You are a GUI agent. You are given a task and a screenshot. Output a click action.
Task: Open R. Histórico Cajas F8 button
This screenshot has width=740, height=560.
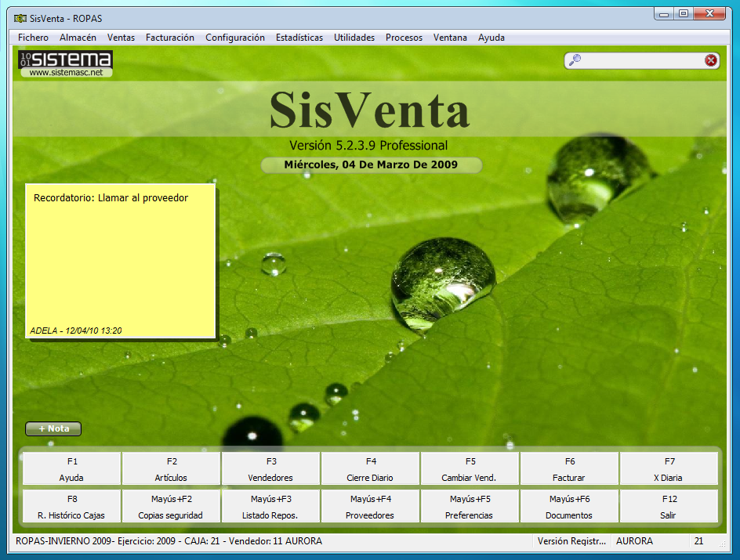(72, 506)
